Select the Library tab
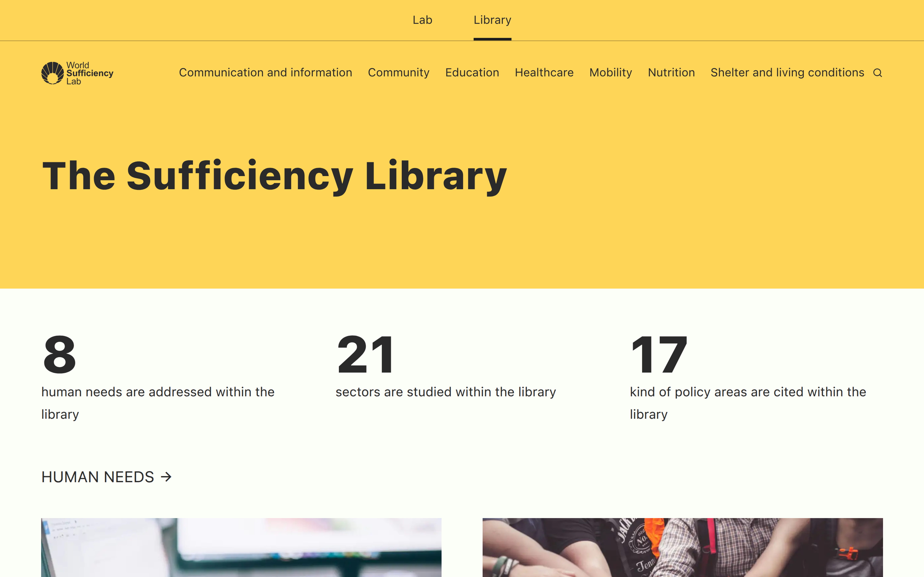This screenshot has height=577, width=924. coord(492,20)
